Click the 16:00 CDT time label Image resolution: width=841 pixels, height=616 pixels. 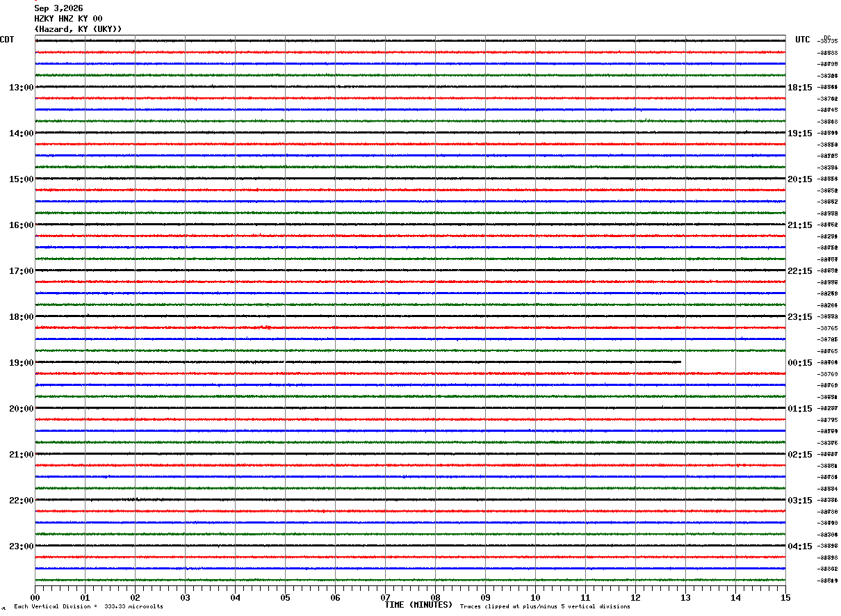[21, 225]
